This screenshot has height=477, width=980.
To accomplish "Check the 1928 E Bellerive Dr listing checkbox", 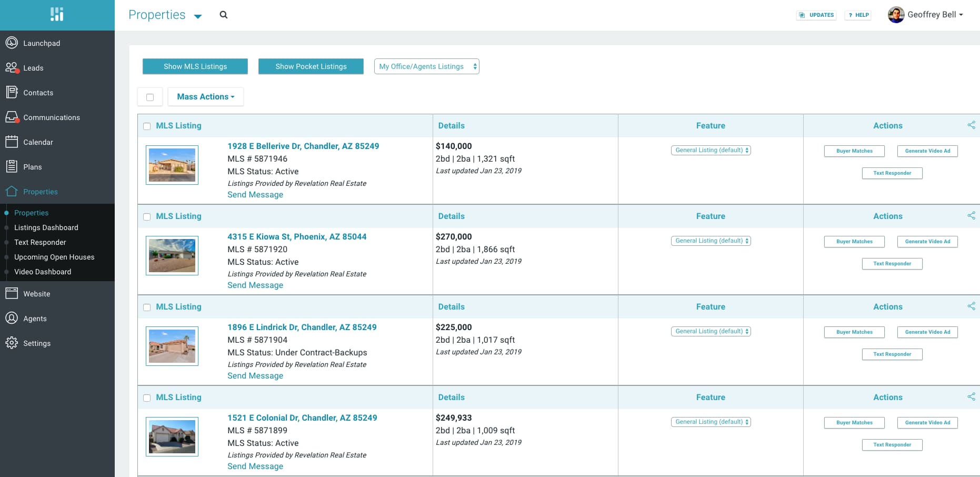I will [x=147, y=126].
